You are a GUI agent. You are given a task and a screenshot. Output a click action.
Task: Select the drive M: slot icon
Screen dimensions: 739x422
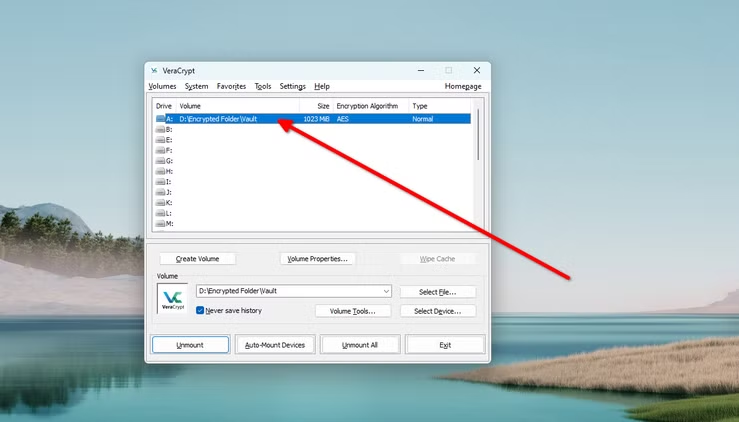coord(160,224)
